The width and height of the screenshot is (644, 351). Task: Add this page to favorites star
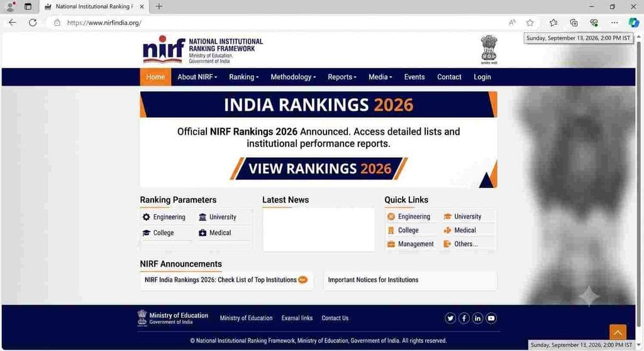(x=530, y=23)
